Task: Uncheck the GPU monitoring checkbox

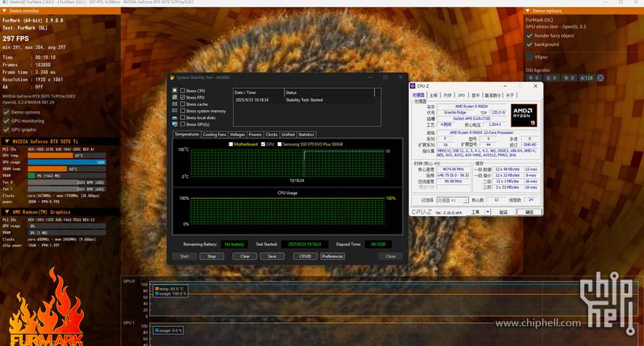Action: pyautogui.click(x=6, y=121)
